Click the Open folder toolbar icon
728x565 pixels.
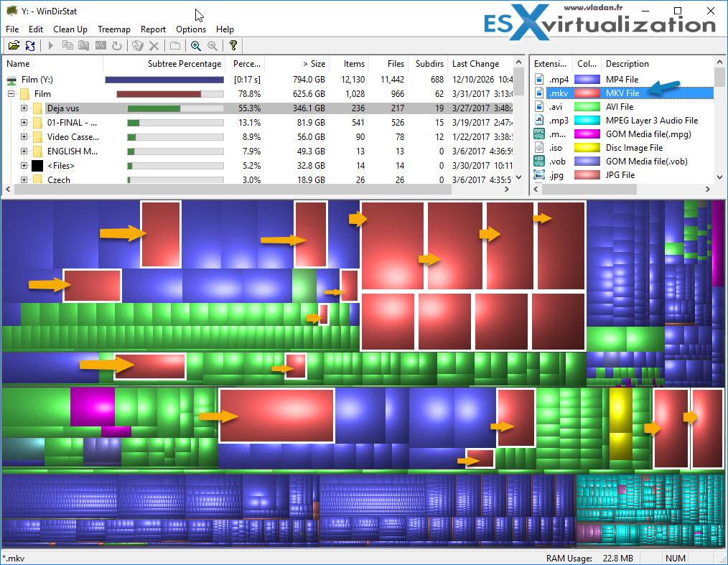pyautogui.click(x=14, y=45)
